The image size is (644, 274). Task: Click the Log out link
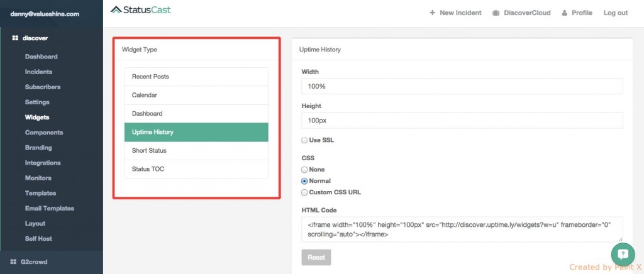[x=615, y=13]
